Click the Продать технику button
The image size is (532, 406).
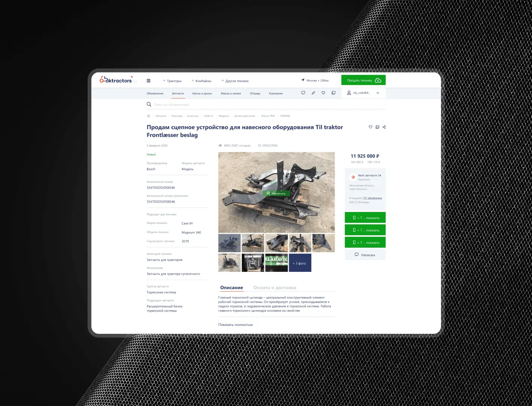pos(363,80)
